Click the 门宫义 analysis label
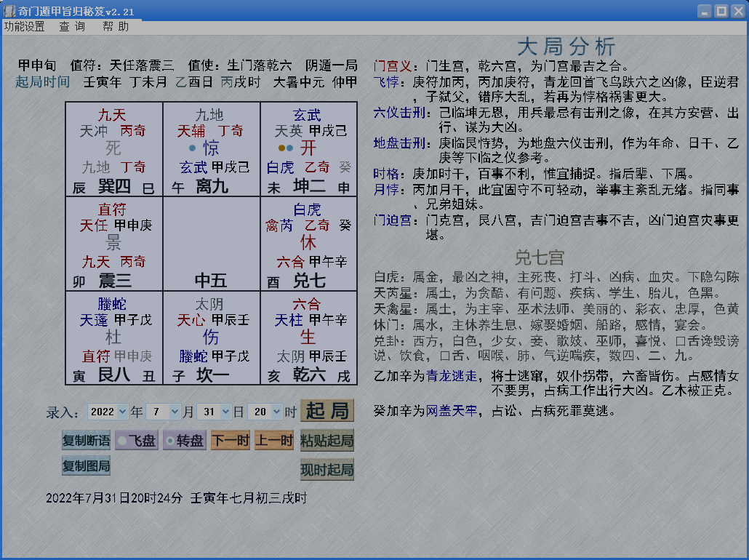 pos(392,66)
